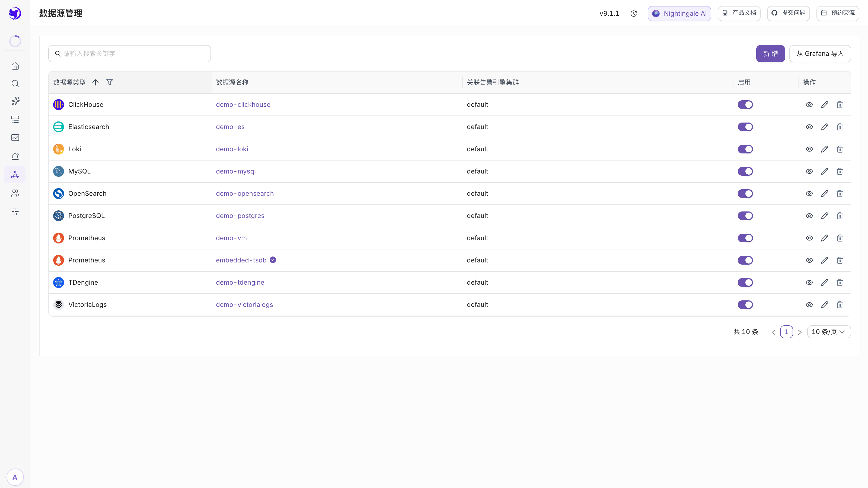The height and width of the screenshot is (488, 868).
Task: Toggle the demo-vm Prometheus enable switch
Action: [745, 238]
